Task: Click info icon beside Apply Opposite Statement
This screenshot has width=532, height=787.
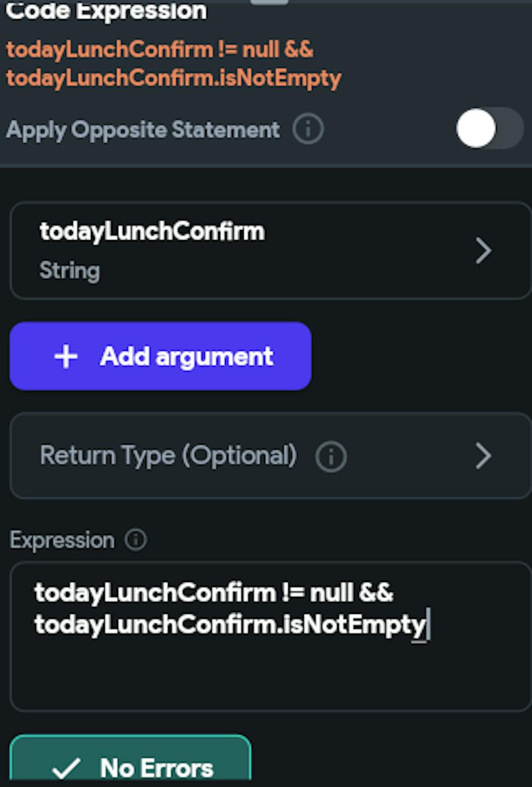Action: point(308,129)
